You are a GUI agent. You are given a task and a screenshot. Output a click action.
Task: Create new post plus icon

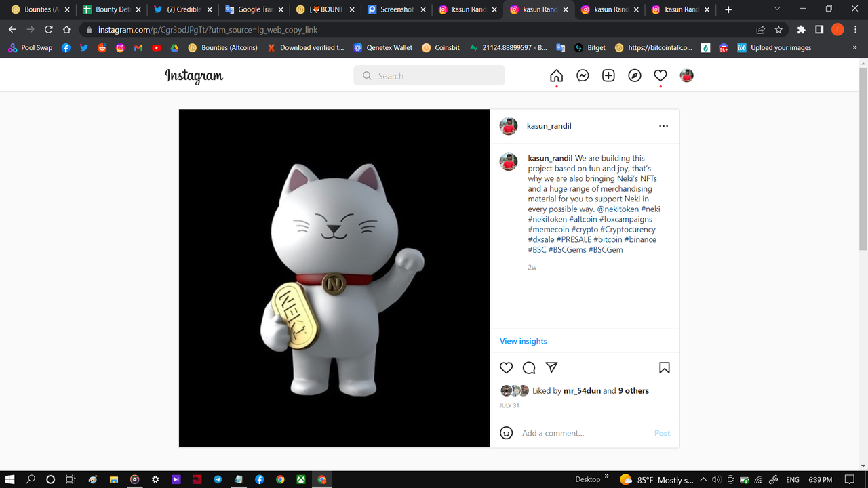608,76
